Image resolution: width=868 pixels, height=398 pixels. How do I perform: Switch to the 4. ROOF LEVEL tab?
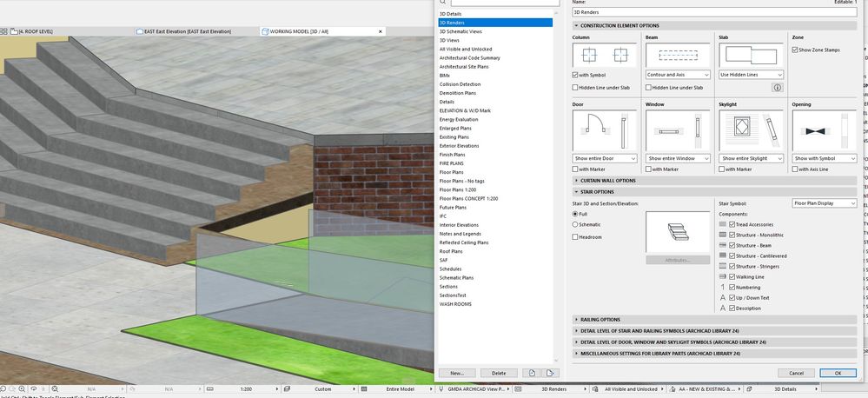point(35,31)
